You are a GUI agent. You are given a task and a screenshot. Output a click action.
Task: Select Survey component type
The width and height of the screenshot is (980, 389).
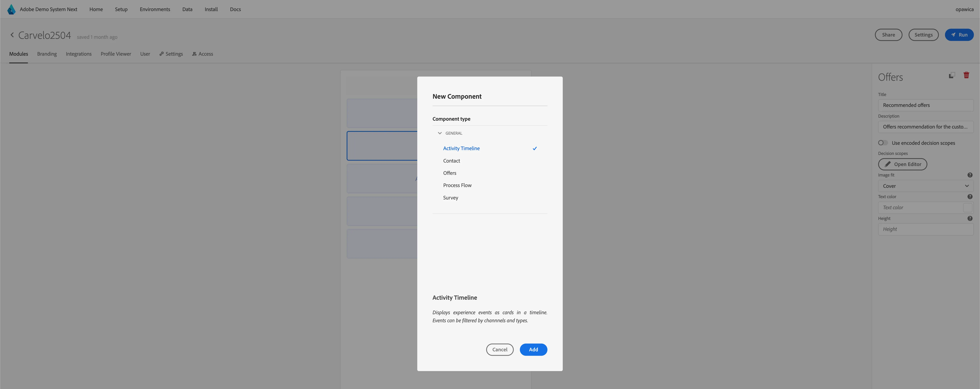(490, 198)
